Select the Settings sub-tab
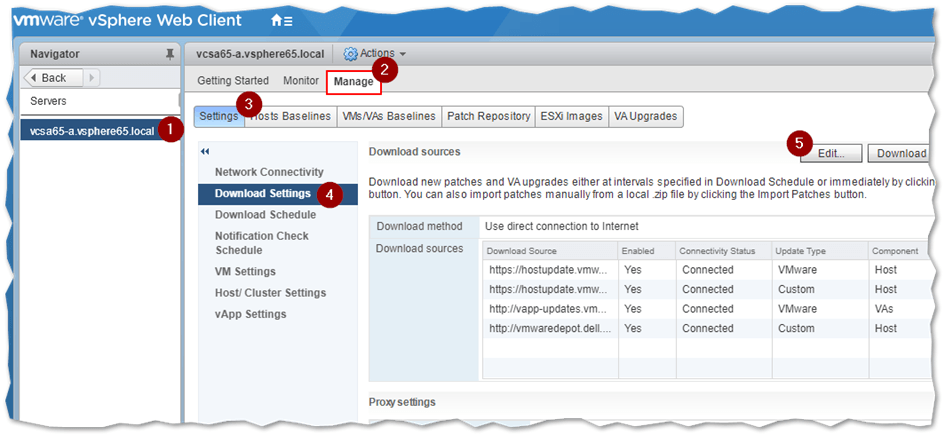The height and width of the screenshot is (436, 945). [x=219, y=116]
